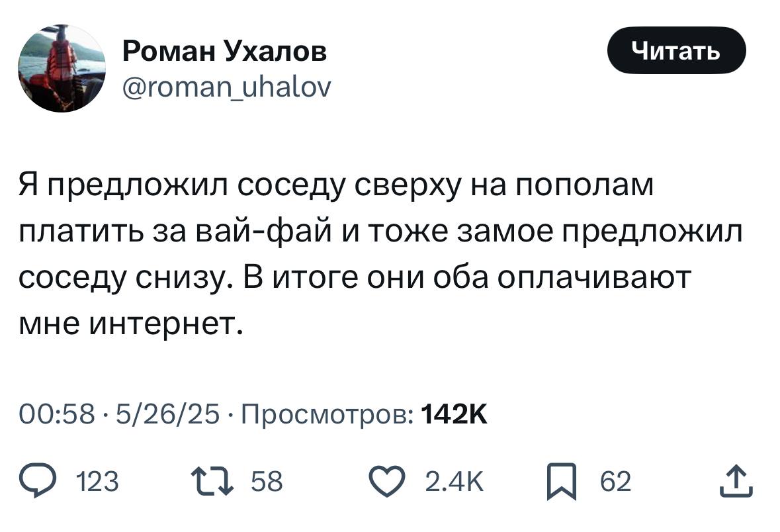The width and height of the screenshot is (780, 532).
Task: Click the 00:58 timestamp
Action: point(57,415)
